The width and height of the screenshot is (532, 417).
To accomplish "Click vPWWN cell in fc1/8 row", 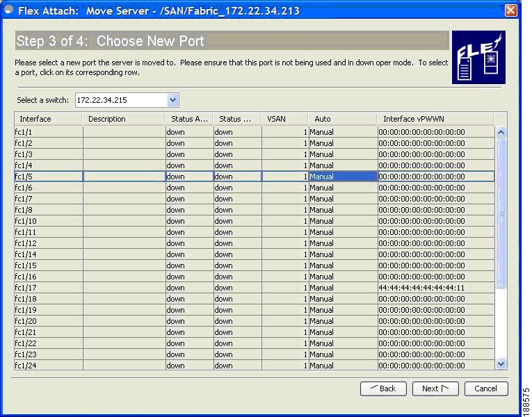I will coord(436,210).
